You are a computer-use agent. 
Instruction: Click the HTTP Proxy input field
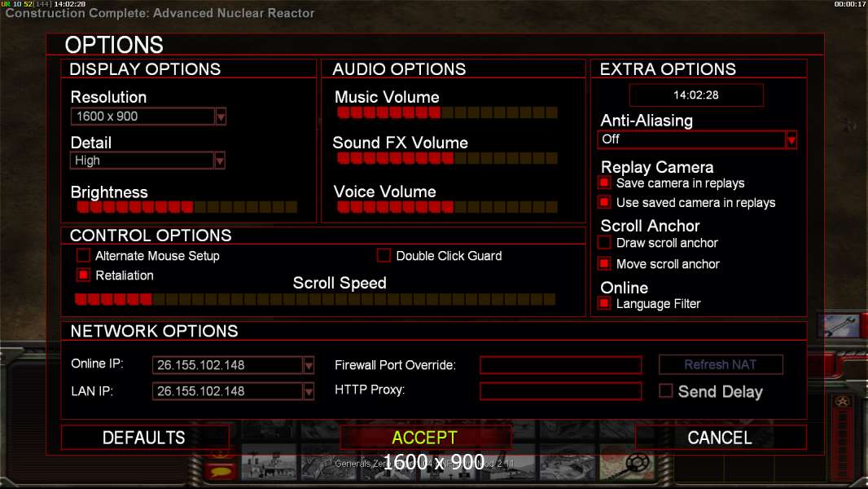coord(561,391)
